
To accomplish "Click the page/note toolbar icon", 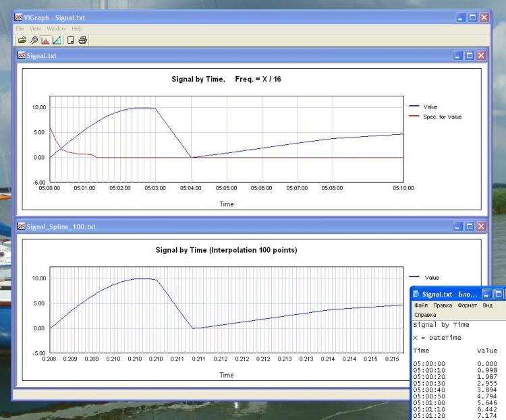I will [x=71, y=40].
